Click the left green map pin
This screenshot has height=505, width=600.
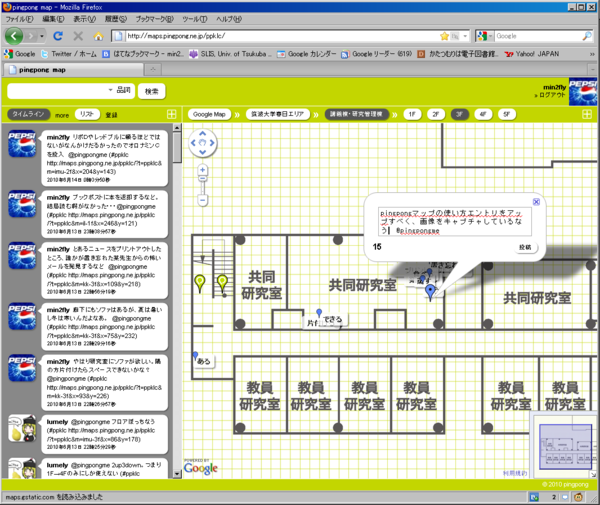click(200, 283)
